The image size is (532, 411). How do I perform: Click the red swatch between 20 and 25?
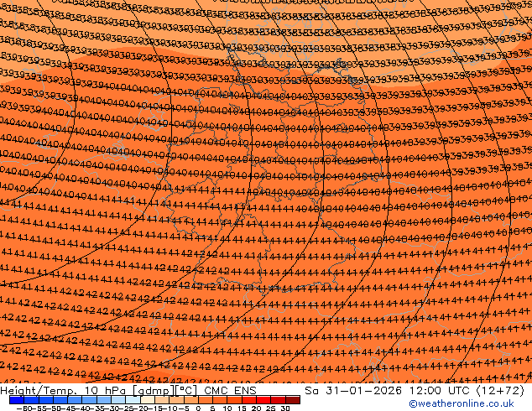click(263, 400)
